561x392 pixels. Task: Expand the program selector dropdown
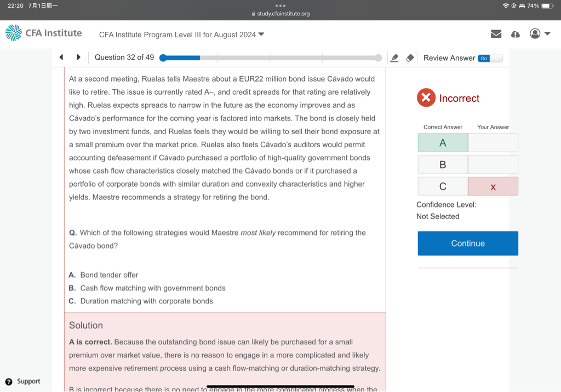(x=261, y=34)
